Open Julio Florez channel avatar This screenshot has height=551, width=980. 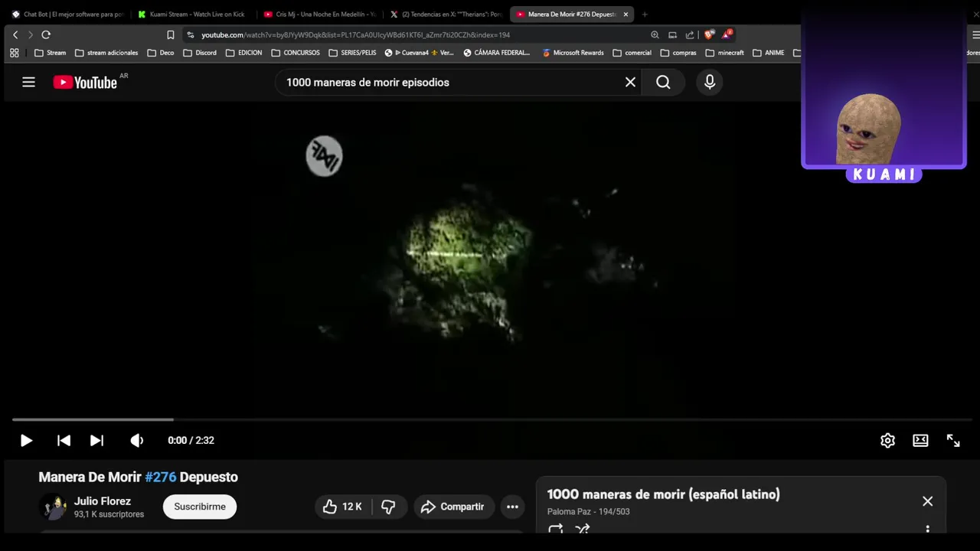(53, 507)
